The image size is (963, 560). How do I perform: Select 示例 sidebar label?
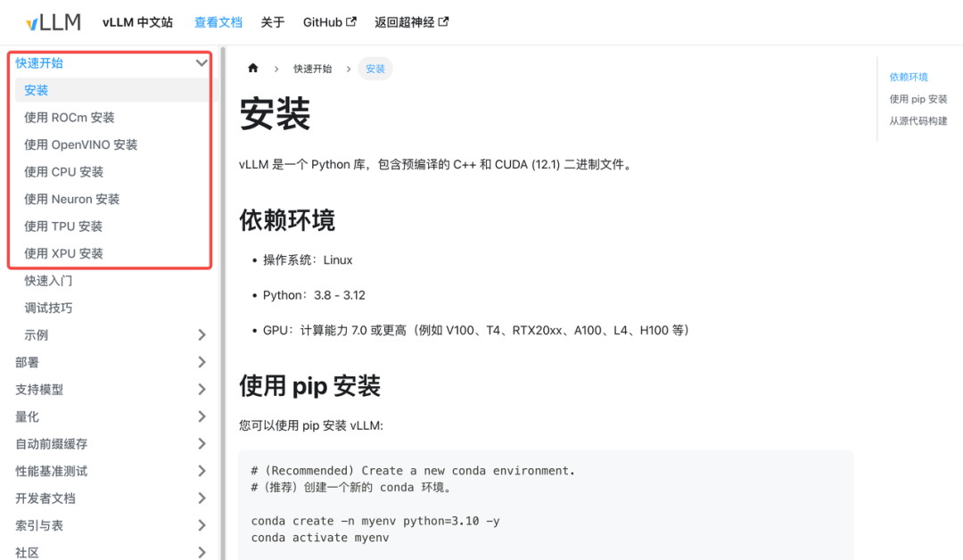point(37,334)
